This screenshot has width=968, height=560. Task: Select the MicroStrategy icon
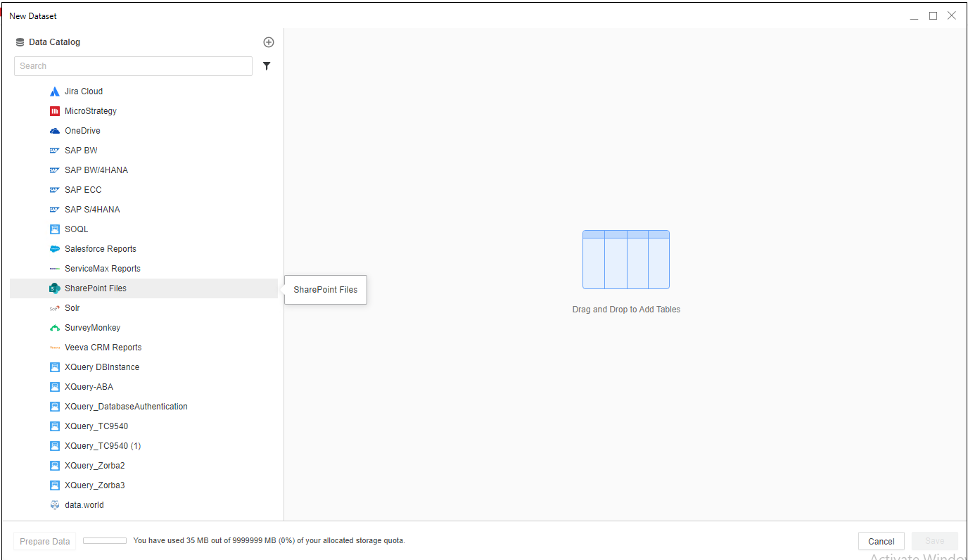tap(54, 110)
